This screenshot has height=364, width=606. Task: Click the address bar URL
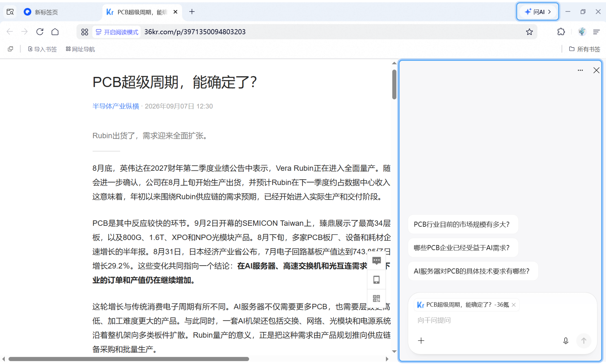(x=195, y=32)
